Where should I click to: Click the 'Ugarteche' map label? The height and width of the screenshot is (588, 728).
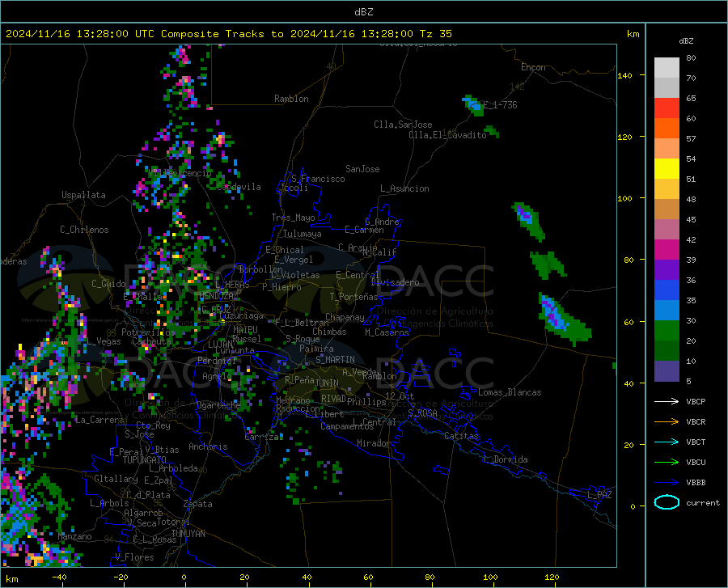tap(218, 405)
